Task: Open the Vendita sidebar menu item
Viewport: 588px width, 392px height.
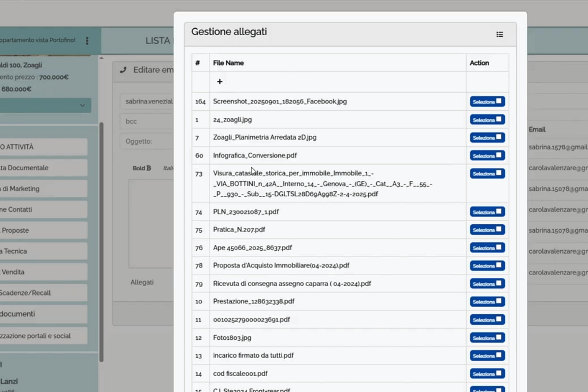Action: pos(43,272)
